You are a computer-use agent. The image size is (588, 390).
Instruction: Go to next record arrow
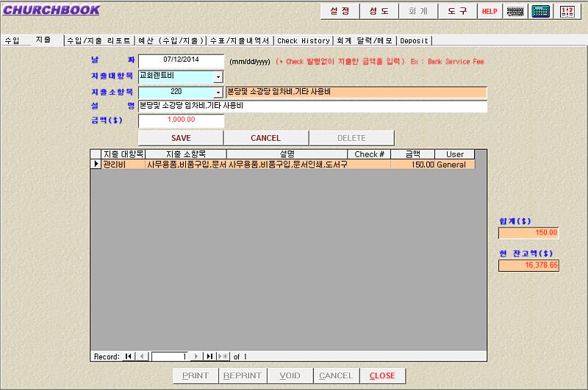click(x=196, y=356)
